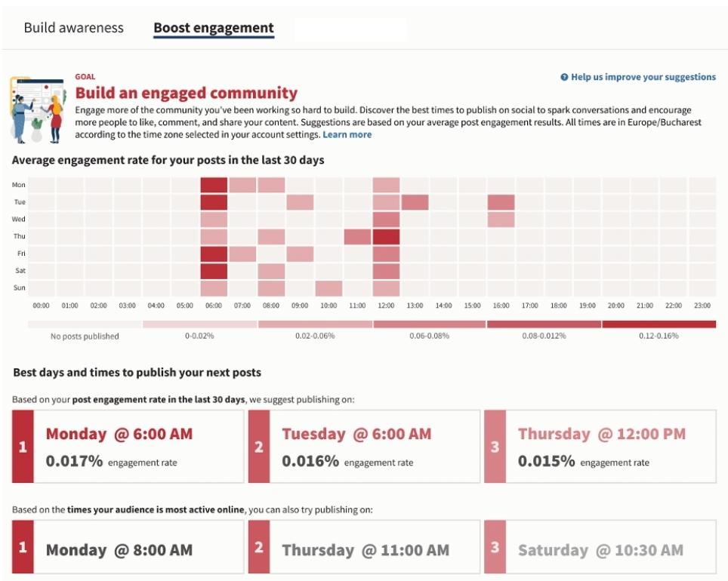The height and width of the screenshot is (581, 728).
Task: Click the Tuesday 16:00 heatmap cell
Action: pos(501,201)
